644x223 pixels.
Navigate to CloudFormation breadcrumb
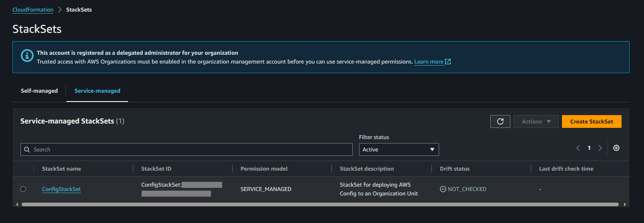[x=33, y=10]
